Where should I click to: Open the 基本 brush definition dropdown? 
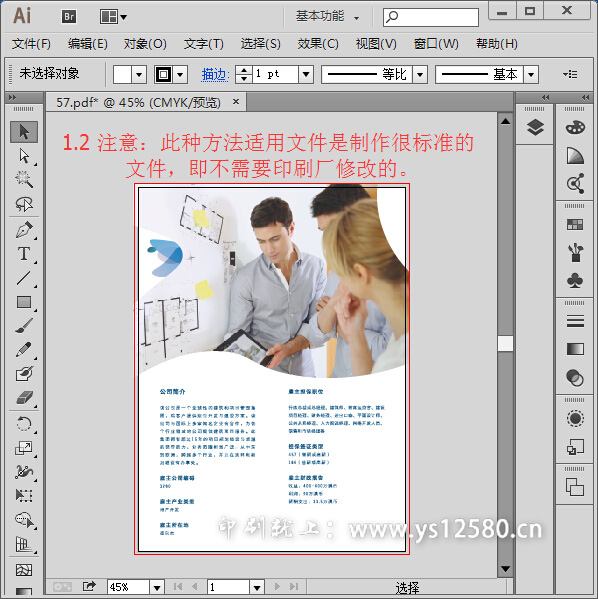531,74
